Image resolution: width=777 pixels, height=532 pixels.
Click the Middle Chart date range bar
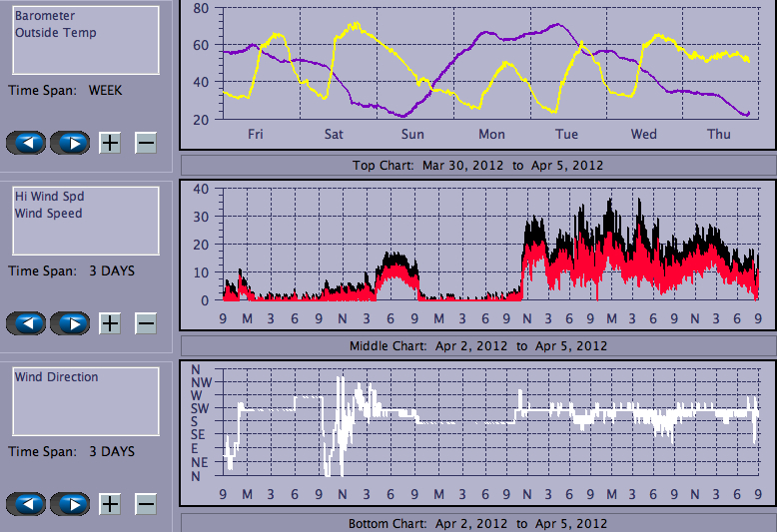(x=477, y=345)
